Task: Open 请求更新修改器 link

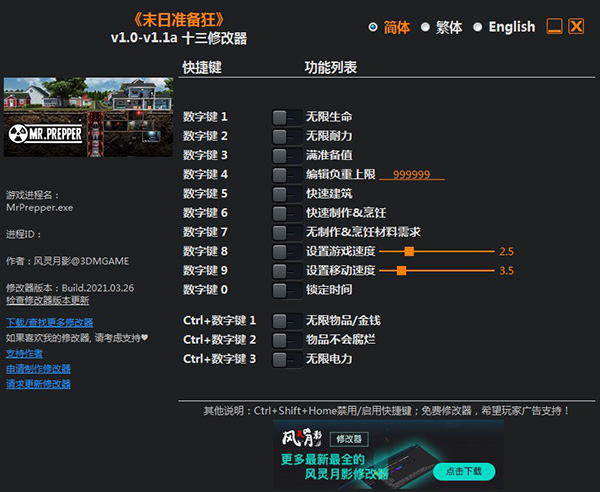Action: pyautogui.click(x=38, y=384)
